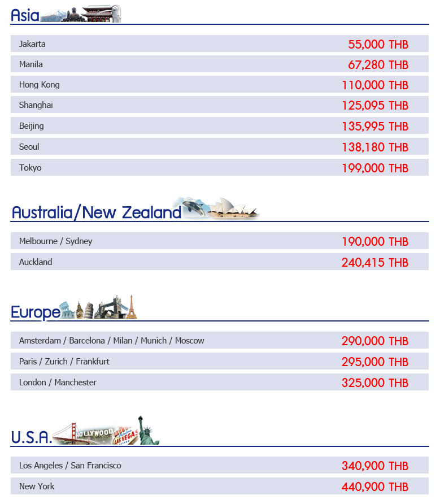Image resolution: width=440 pixels, height=504 pixels.
Task: Click the U.S.A. section heading text
Action: 31,437
